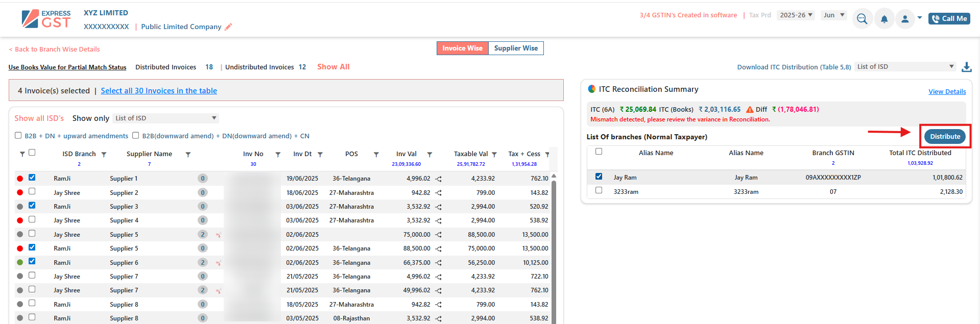Screen dimensions: 980x324
Task: Open the Jun month dropdown
Action: [833, 15]
